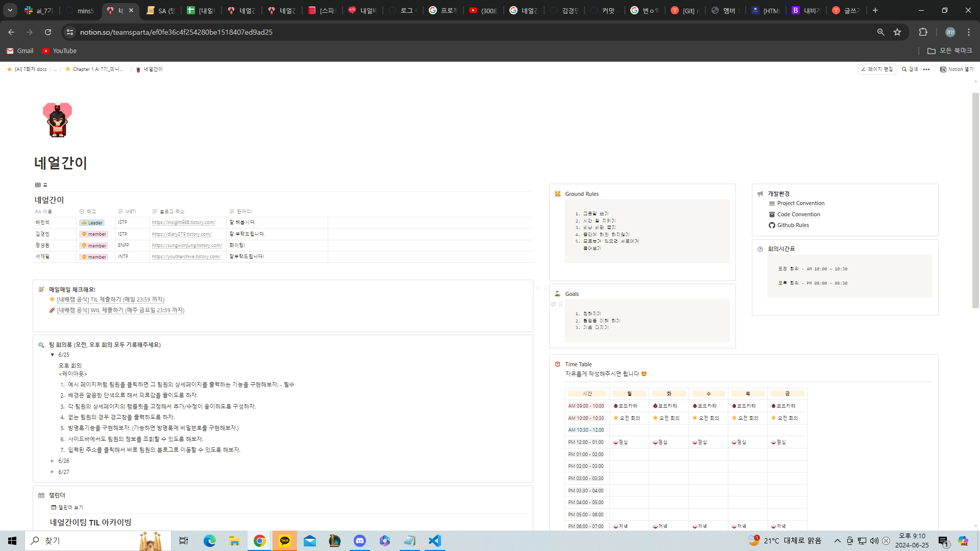
Task: Open the tab search dropdown arrow
Action: click(x=10, y=10)
